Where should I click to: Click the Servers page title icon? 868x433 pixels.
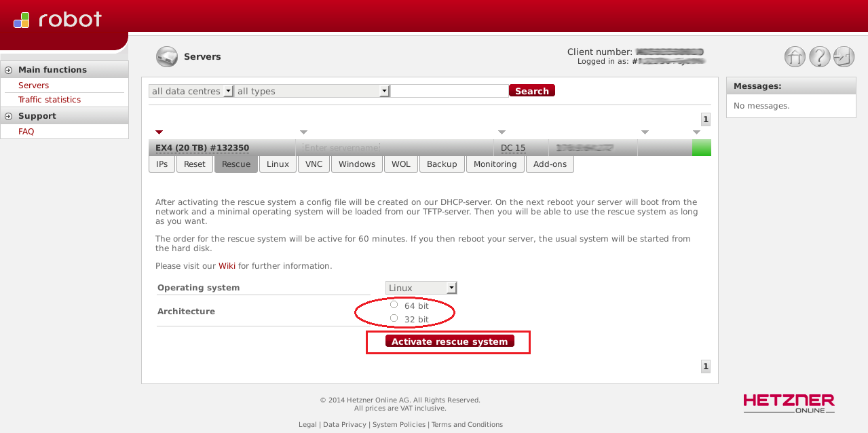[x=166, y=57]
